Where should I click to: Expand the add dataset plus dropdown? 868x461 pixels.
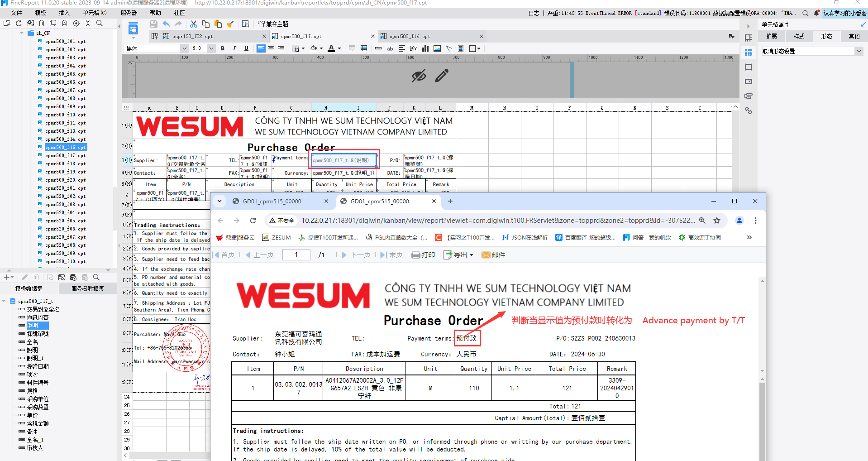tap(9, 277)
